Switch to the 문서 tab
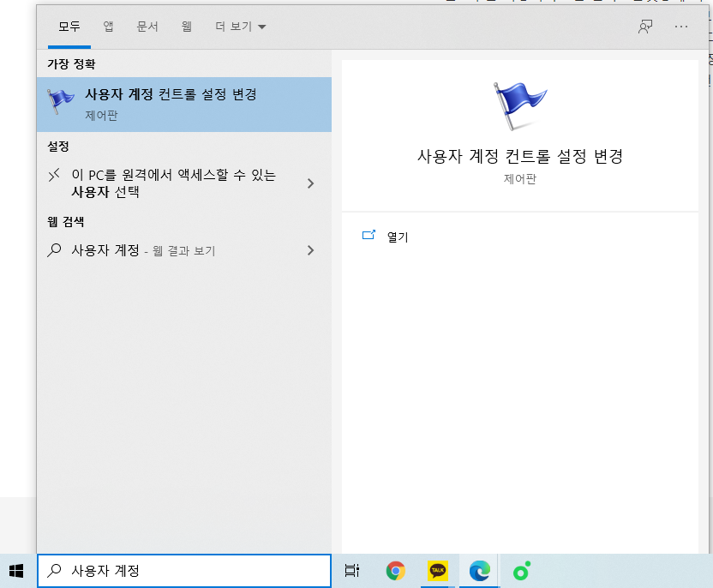This screenshot has width=713, height=588. coord(147,27)
